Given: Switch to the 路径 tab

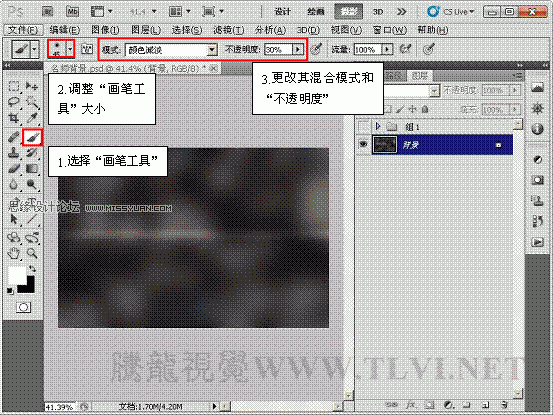Looking at the screenshot, I should tap(394, 75).
